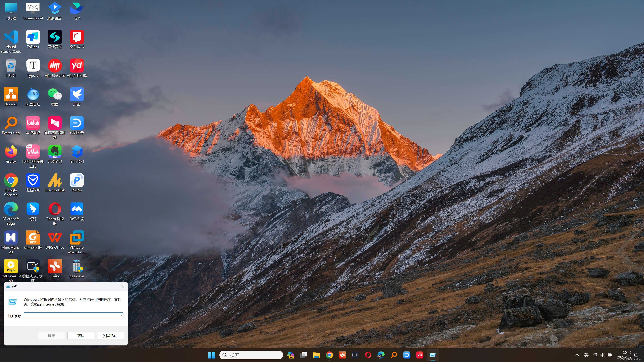Select the geek.exe desktop icon
Viewport: 644px width, 362px height.
(77, 268)
